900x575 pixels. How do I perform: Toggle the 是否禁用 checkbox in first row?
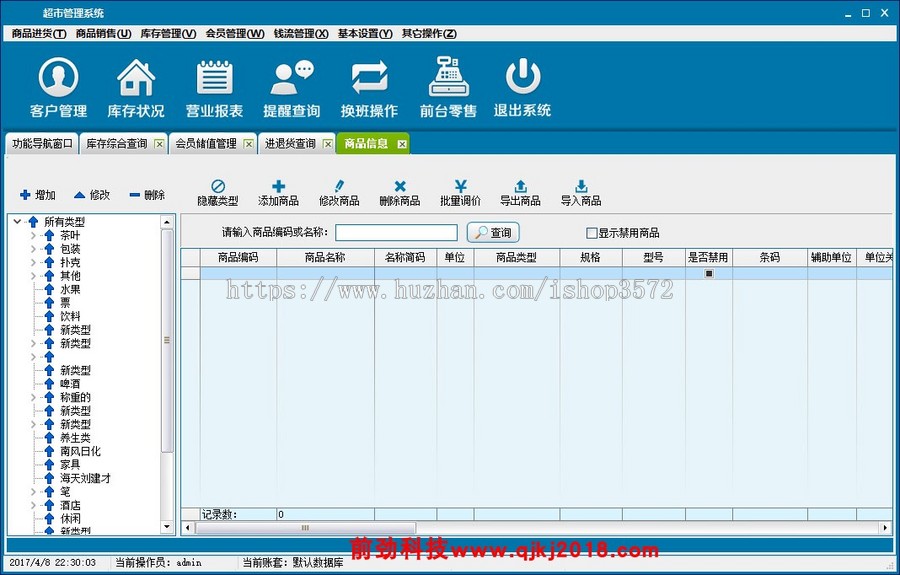(709, 274)
